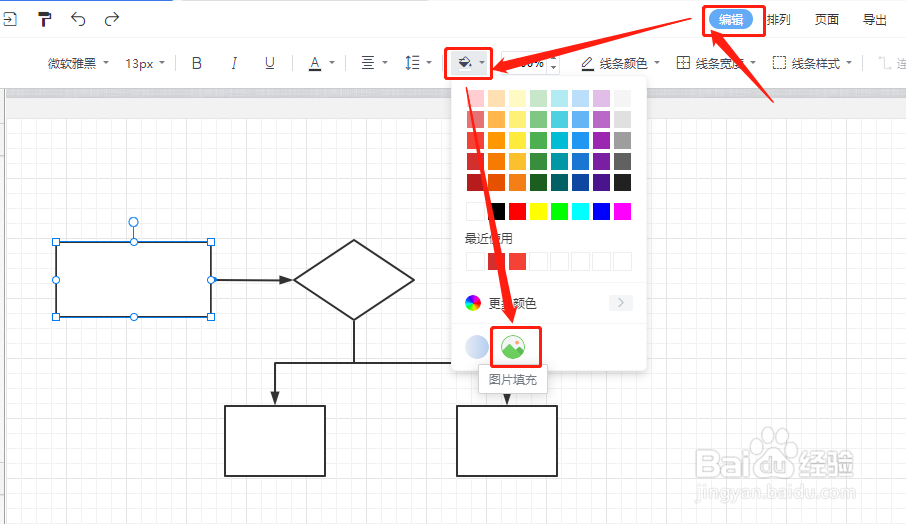Toggle underline text formatting
The image size is (906, 524).
pyautogui.click(x=269, y=63)
